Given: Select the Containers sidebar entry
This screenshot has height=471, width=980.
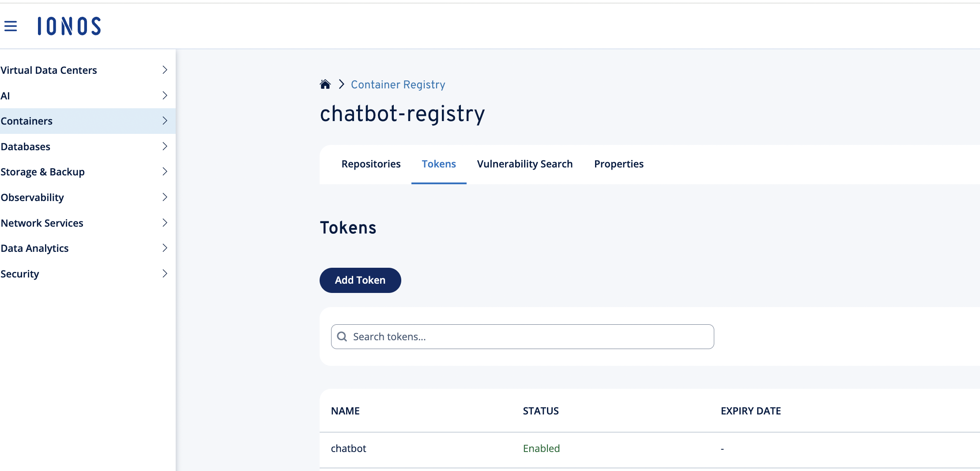Looking at the screenshot, I should point(27,121).
